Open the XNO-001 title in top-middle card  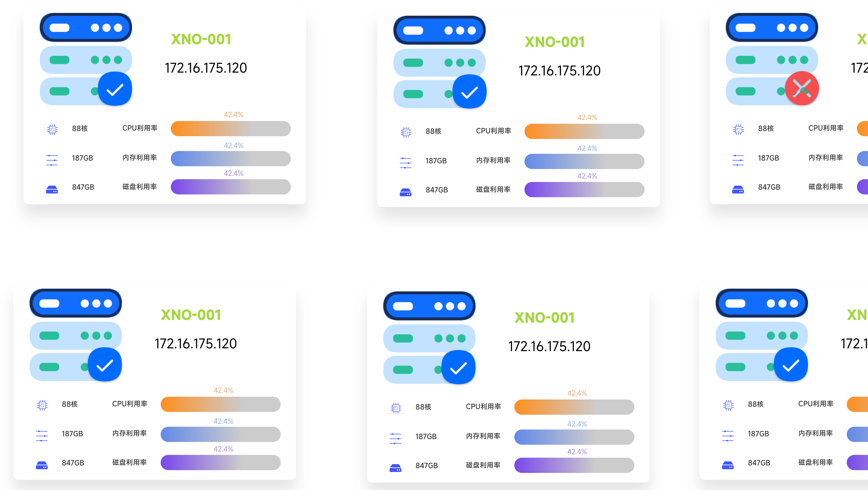(x=555, y=42)
